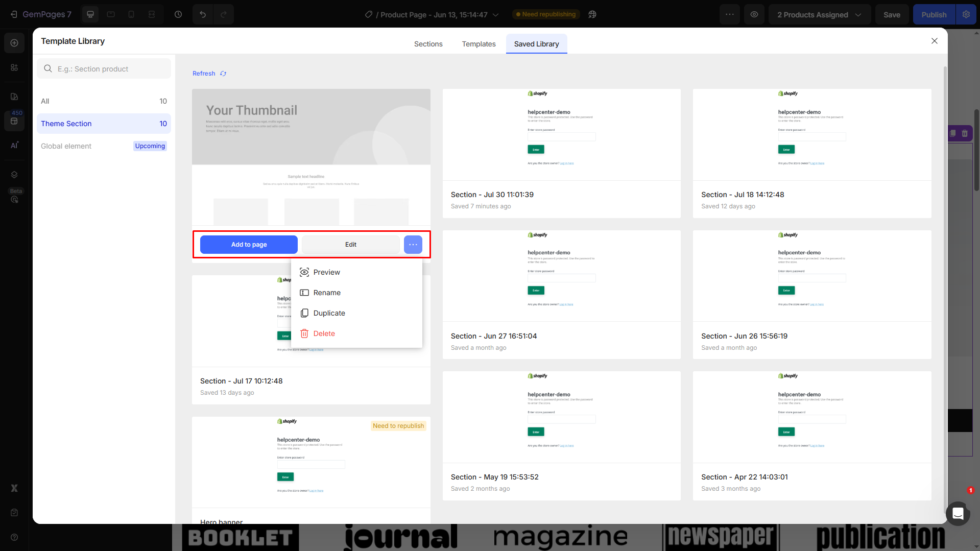The height and width of the screenshot is (551, 980).
Task: Click the preview eye icon in header
Action: 754,14
